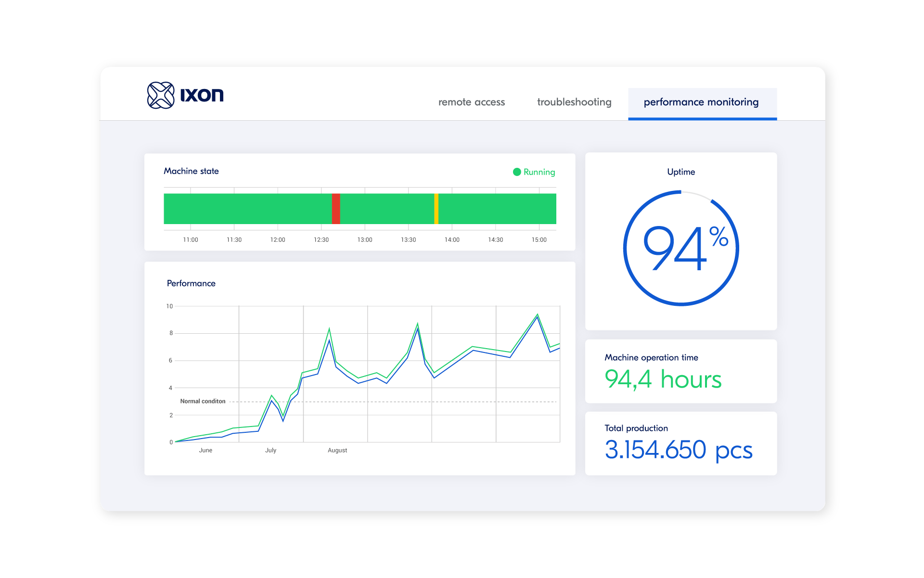The image size is (924, 578).
Task: Select the red error segment in Machine state
Action: pos(335,208)
